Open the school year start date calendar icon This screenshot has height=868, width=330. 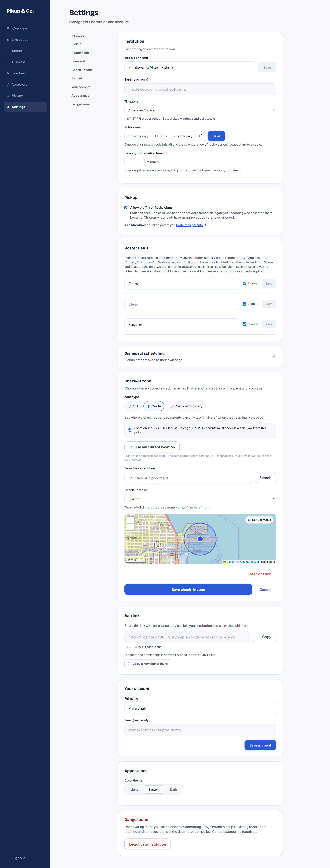(157, 136)
